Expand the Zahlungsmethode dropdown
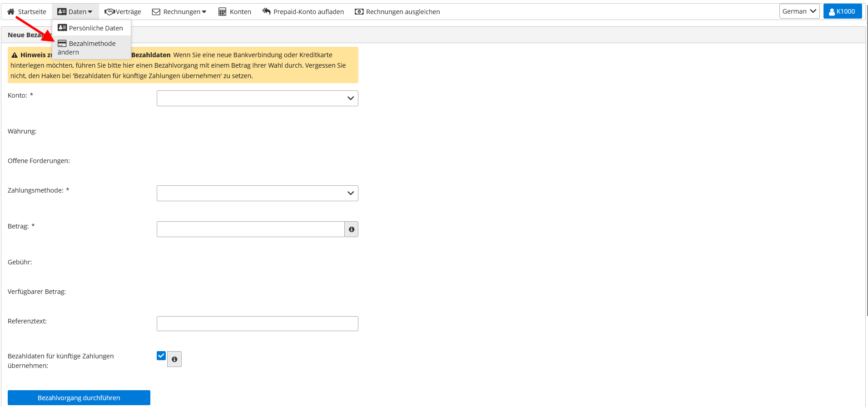Screen dimensions: 868x407 257,194
